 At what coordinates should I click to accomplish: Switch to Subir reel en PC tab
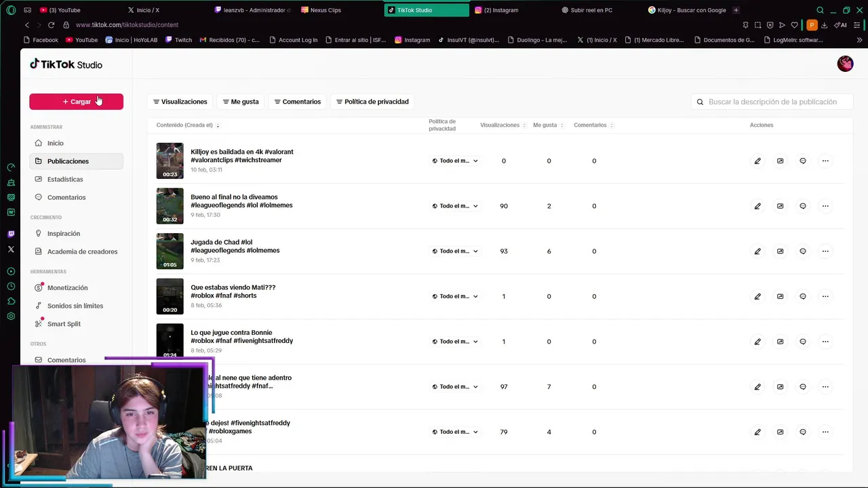coord(599,10)
